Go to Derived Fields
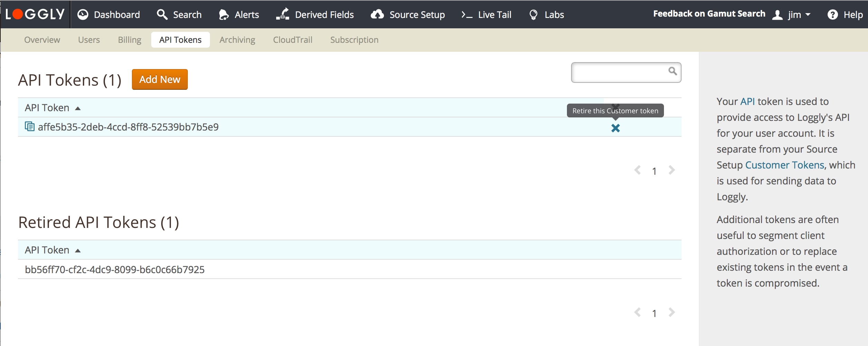 [315, 15]
